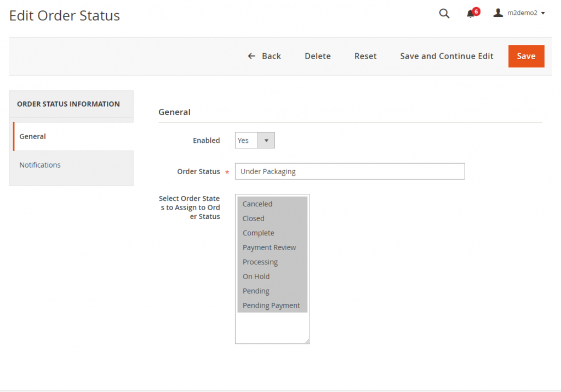Open the notifications bell icon
The height and width of the screenshot is (392, 561).
[x=471, y=14]
